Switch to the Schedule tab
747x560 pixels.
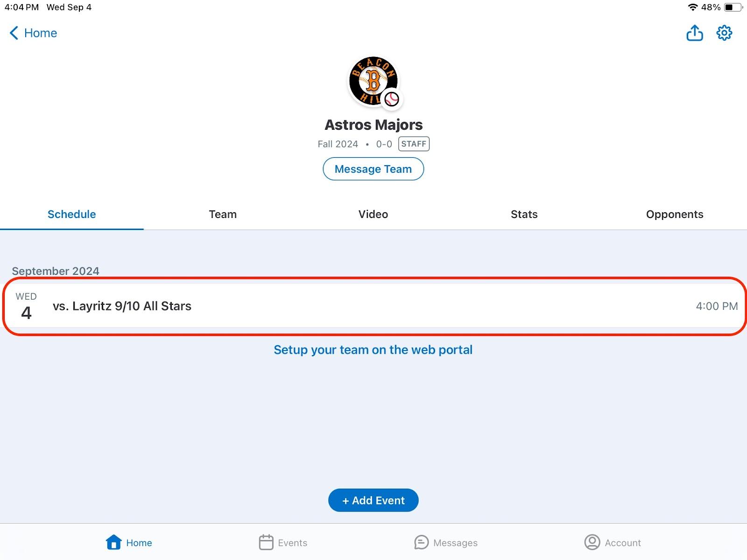(71, 214)
